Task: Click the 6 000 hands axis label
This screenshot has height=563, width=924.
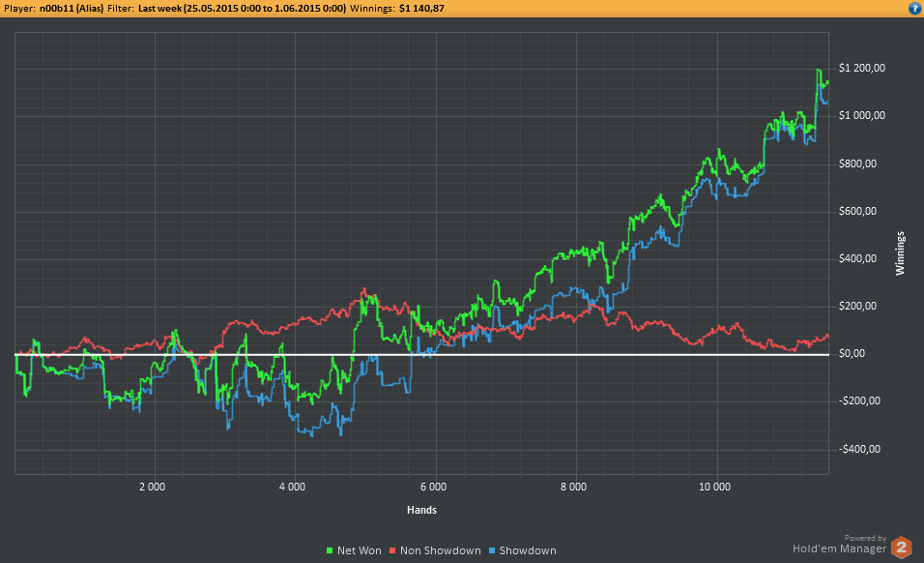Action: pos(433,487)
